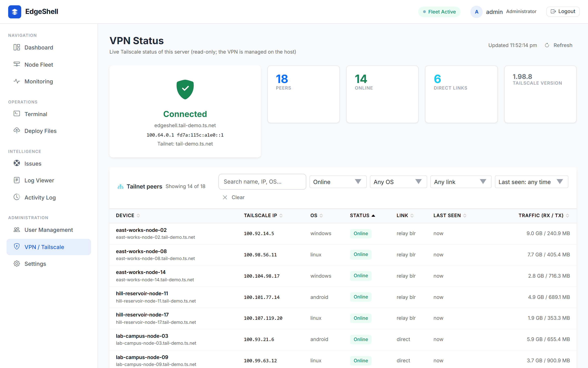Open the Issues lifebuoy icon

pyautogui.click(x=17, y=163)
